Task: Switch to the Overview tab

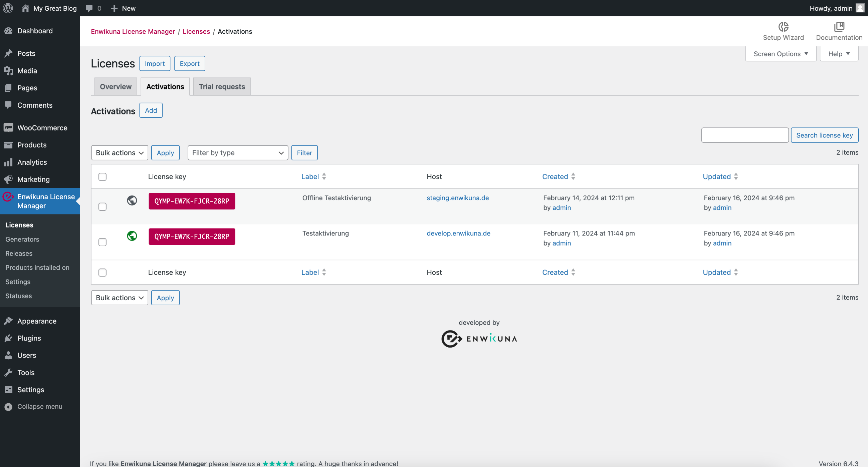Action: click(115, 86)
